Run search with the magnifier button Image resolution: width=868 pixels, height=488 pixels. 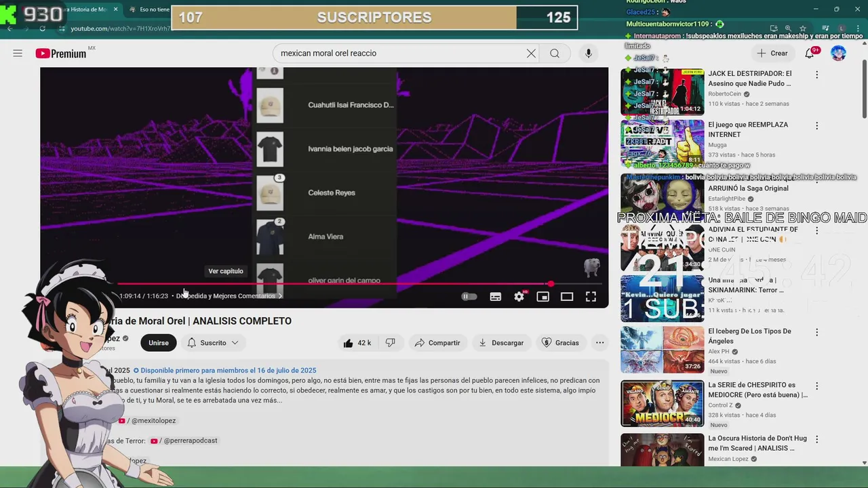point(555,54)
